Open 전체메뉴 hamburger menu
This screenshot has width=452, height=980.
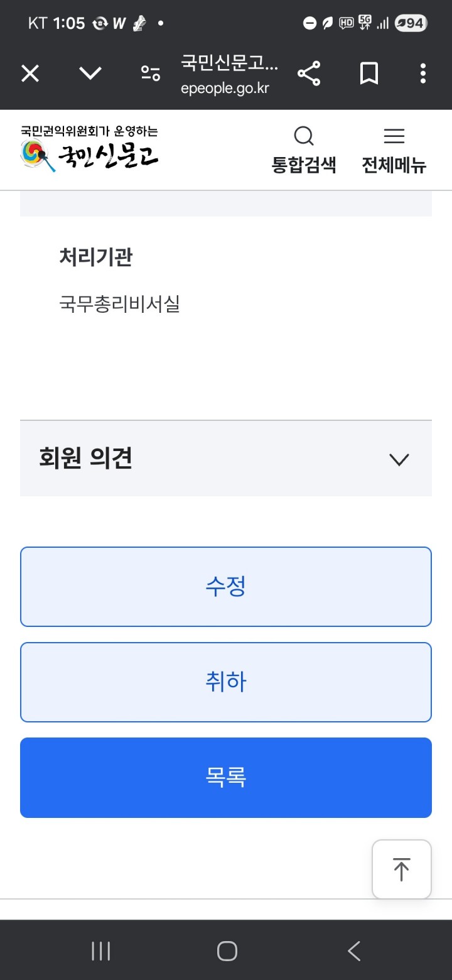(x=394, y=150)
